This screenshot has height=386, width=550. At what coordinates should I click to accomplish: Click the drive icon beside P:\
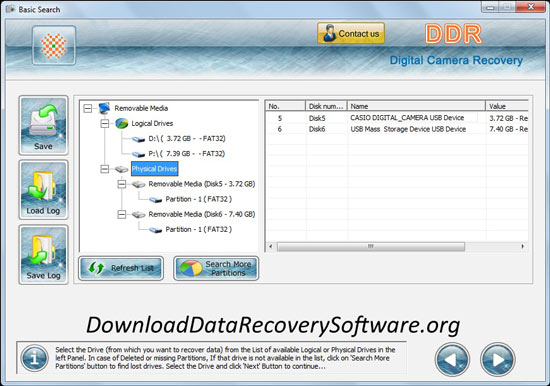click(138, 154)
